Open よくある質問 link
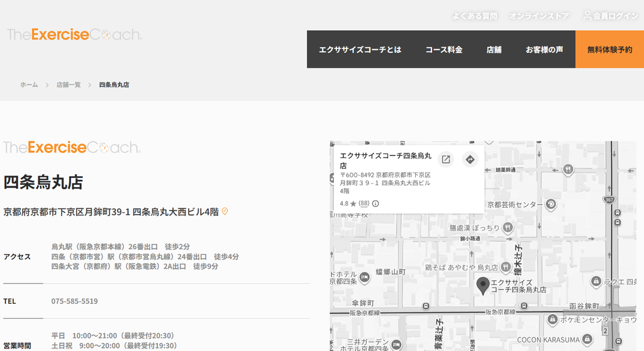Screen dimensions: 644x351 coord(475,16)
